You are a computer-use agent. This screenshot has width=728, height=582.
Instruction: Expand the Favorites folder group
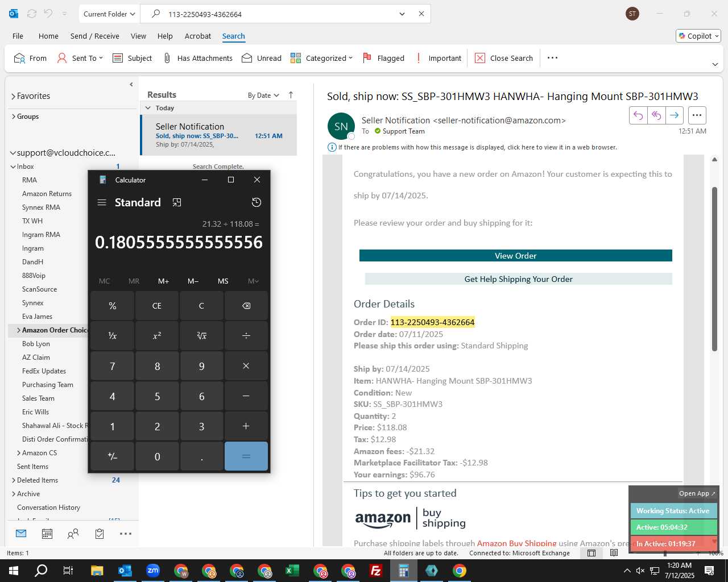(13, 97)
